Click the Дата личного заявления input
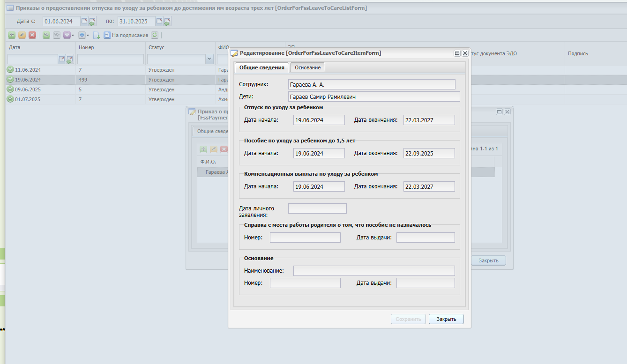 [x=317, y=208]
